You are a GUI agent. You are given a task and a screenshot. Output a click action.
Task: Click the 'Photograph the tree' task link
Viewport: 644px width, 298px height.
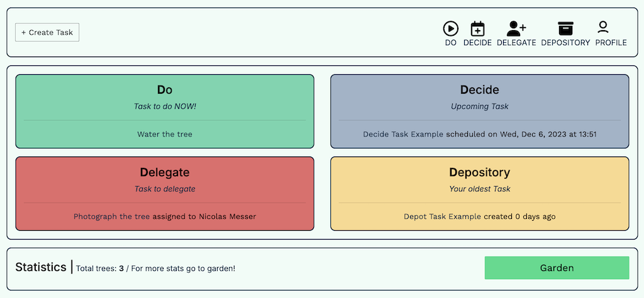[112, 217]
